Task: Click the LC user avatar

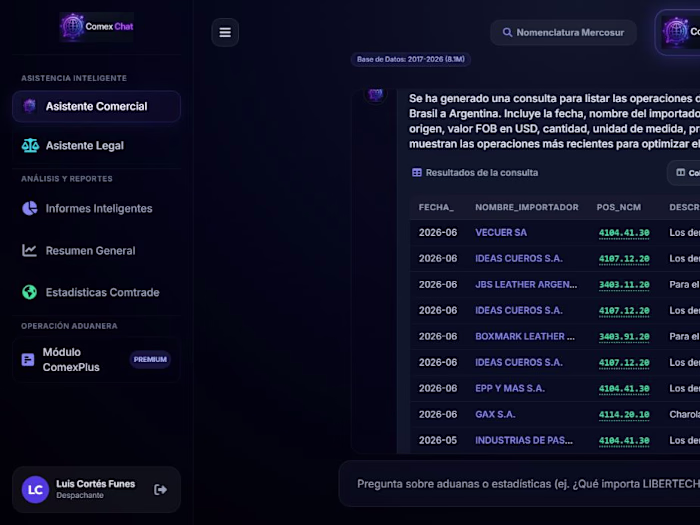Action: 35,490
